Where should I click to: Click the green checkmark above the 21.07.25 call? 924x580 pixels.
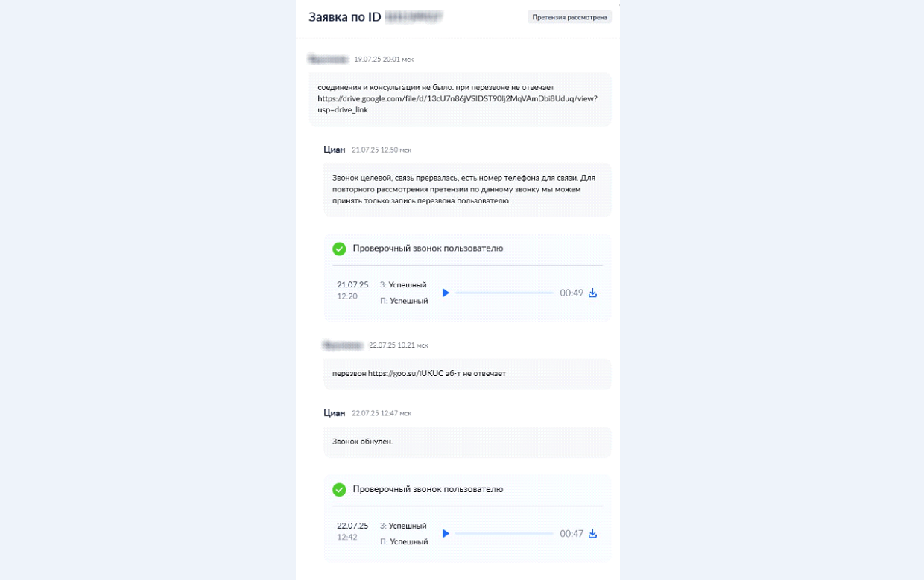[339, 249]
